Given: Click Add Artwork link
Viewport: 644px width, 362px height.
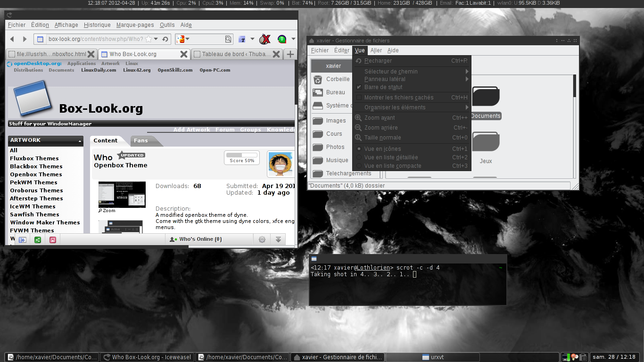Looking at the screenshot, I should (x=192, y=130).
